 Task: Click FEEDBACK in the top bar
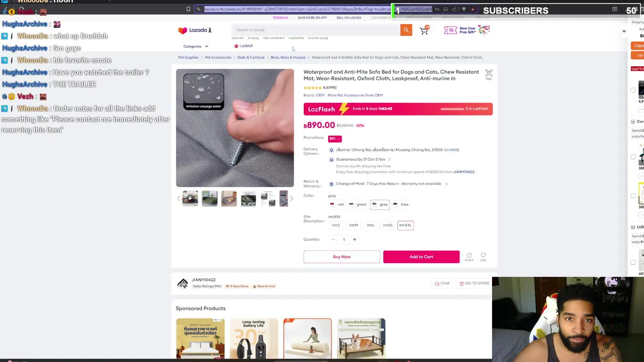280,18
